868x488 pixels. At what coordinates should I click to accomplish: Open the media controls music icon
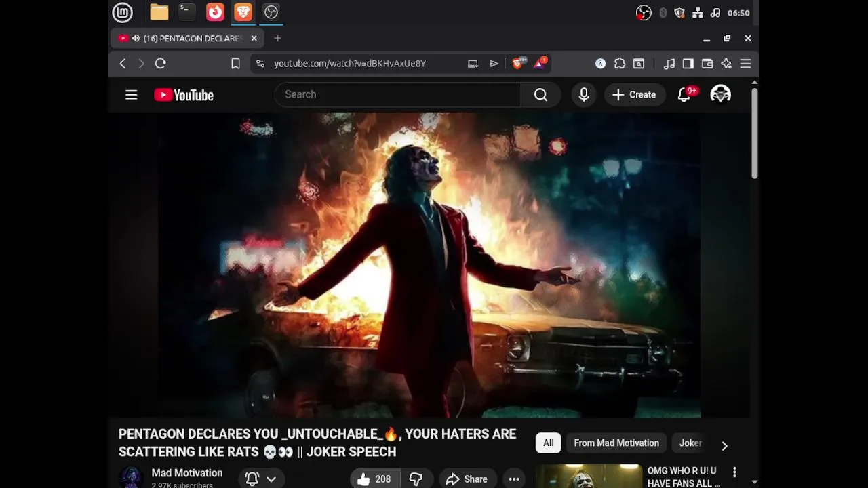(x=669, y=64)
